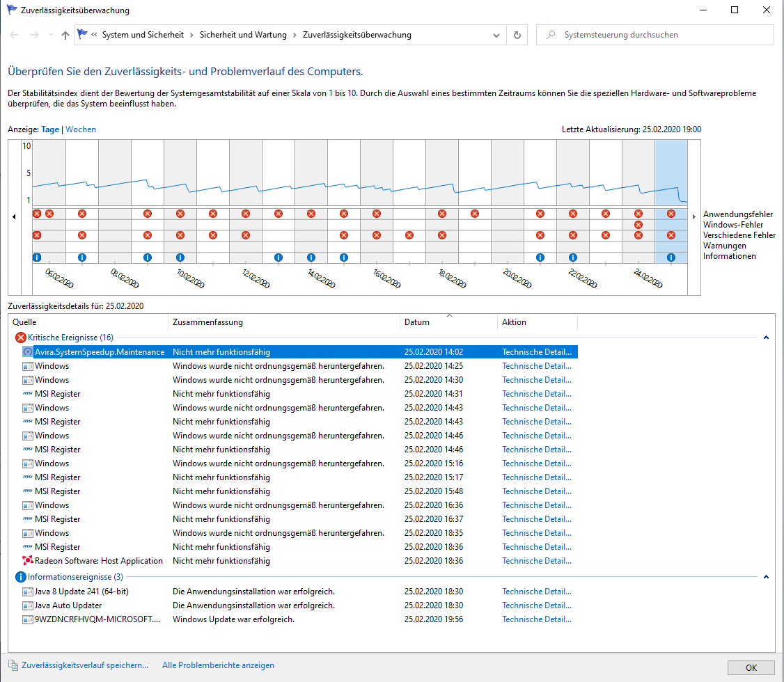The image size is (784, 682).
Task: Click the breadcrumb overflow chevrons before System und Sicherheit
Action: tap(94, 35)
